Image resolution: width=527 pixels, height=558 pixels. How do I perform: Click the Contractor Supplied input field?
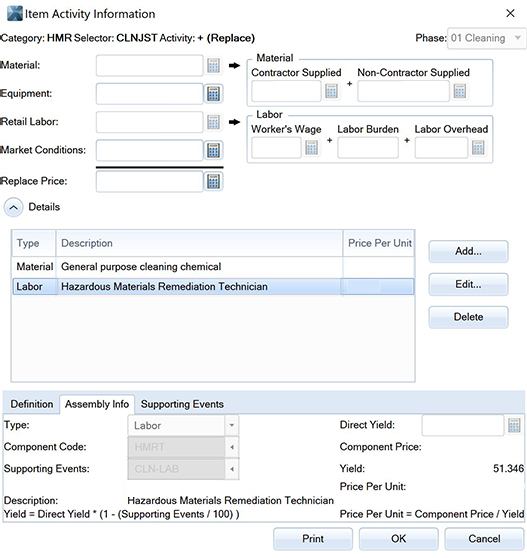286,91
